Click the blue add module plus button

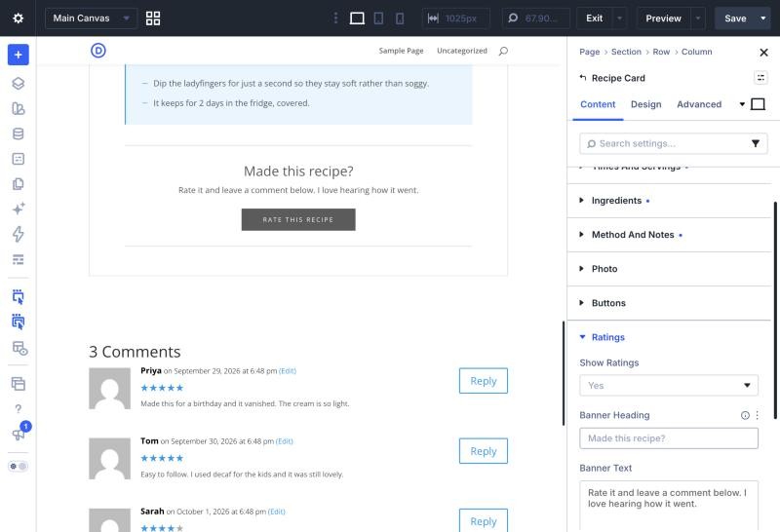[x=18, y=55]
